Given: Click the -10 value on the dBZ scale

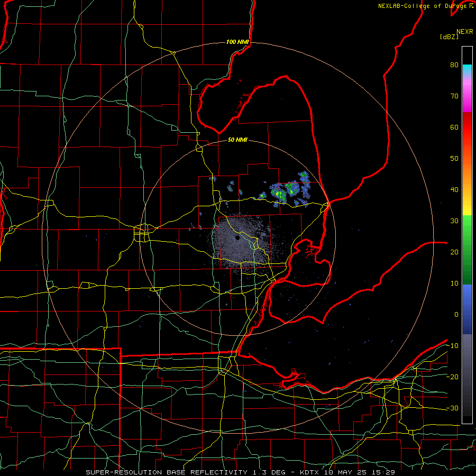Looking at the screenshot, I should 452,346.
